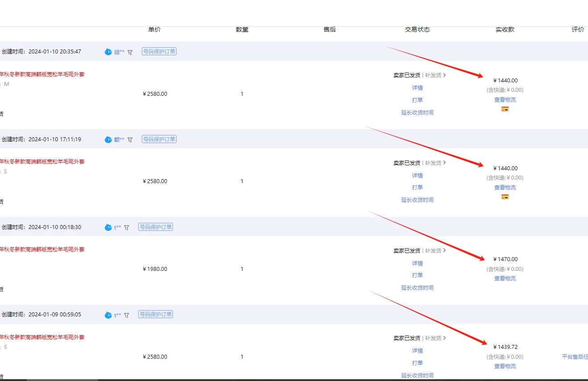This screenshot has height=381, width=588.
Task: Click 详情 on the ¥1439.72 order
Action: pos(417,350)
